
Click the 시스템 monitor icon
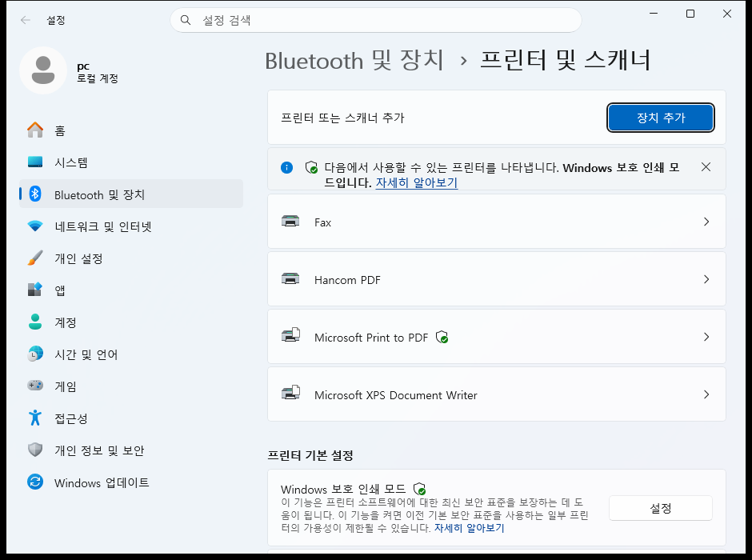pos(35,162)
